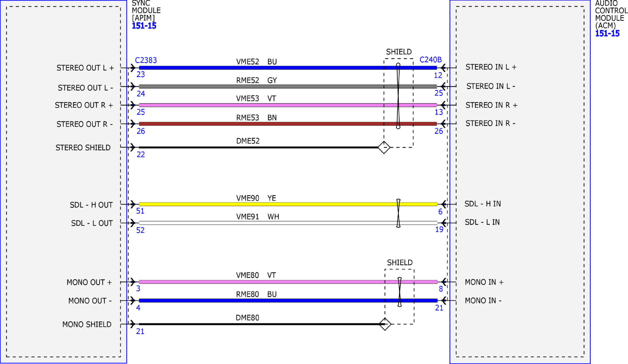Viewport: 628px width, 364px height.
Task: Click the violet VME80 VT wire
Action: pos(288,282)
